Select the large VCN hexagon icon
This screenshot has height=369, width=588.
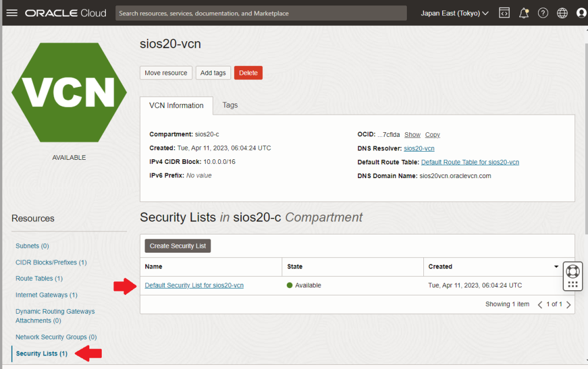click(69, 92)
